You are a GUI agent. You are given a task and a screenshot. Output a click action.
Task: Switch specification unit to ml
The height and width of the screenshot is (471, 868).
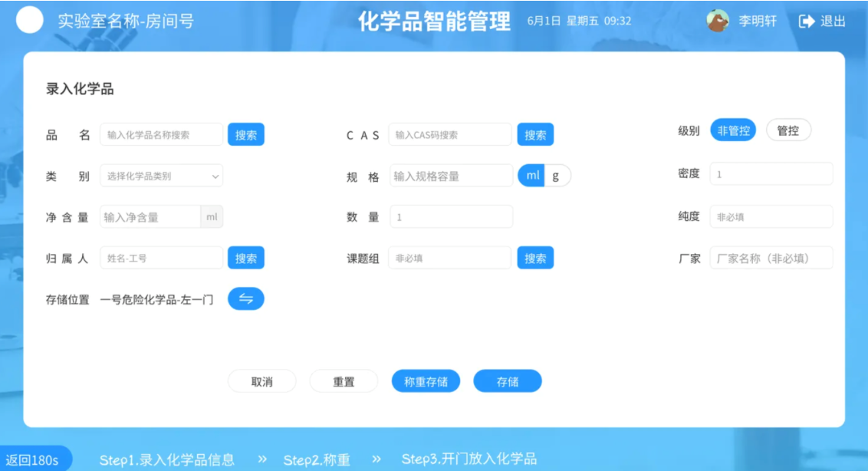click(531, 176)
